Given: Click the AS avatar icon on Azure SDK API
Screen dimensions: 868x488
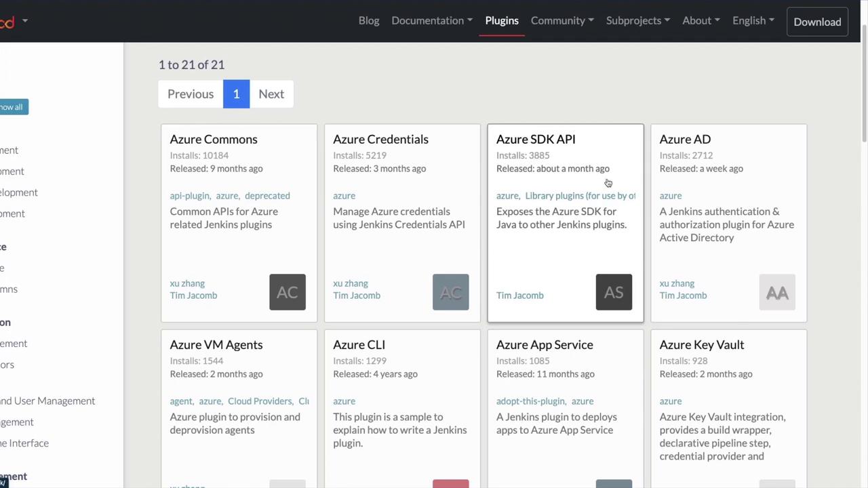Looking at the screenshot, I should pos(614,292).
